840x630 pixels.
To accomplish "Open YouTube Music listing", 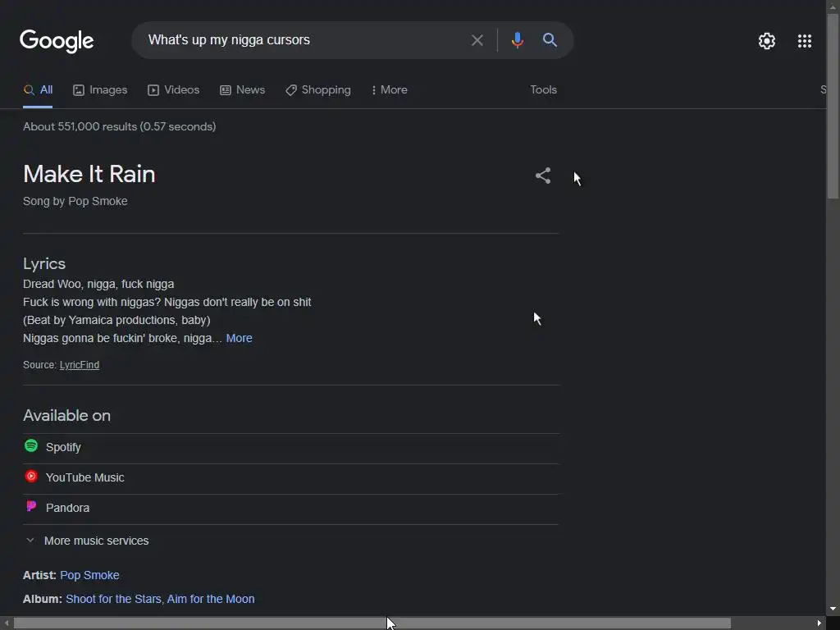I will click(291, 478).
